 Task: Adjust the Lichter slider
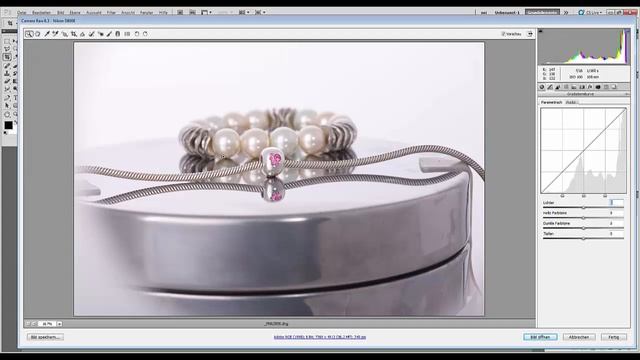point(583,207)
